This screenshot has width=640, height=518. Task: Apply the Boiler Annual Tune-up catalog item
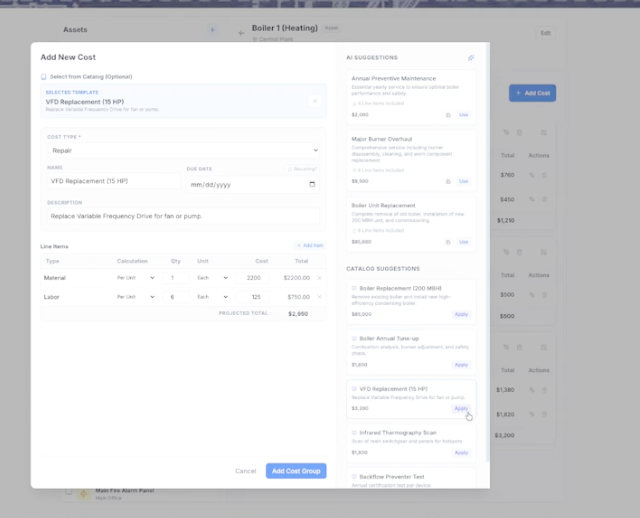coord(461,365)
